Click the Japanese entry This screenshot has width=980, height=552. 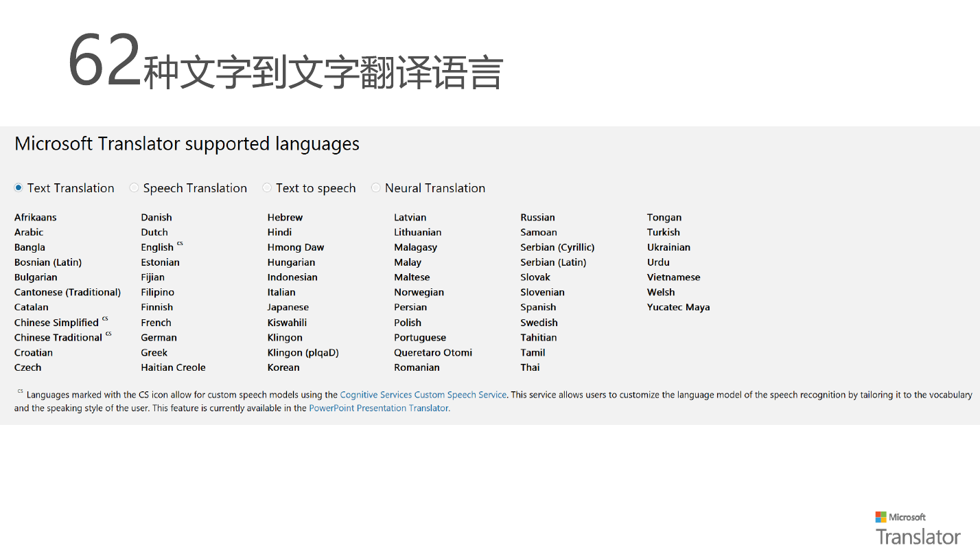pyautogui.click(x=288, y=308)
